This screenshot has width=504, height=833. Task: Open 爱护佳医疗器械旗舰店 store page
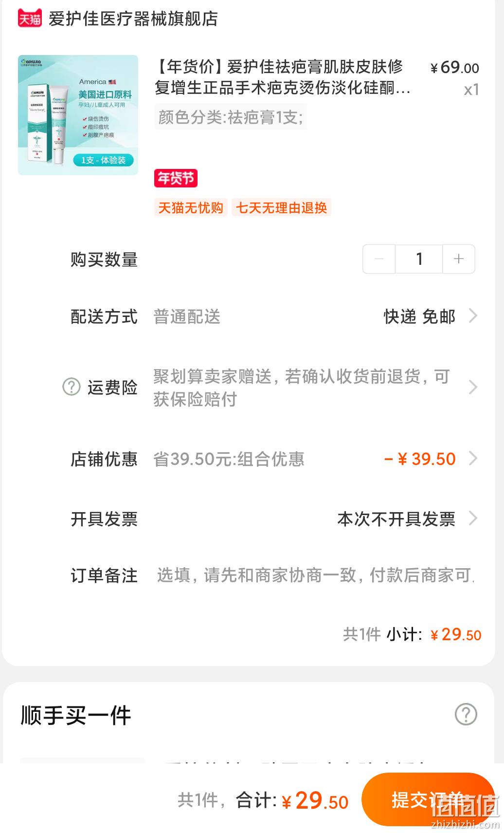pos(133,19)
